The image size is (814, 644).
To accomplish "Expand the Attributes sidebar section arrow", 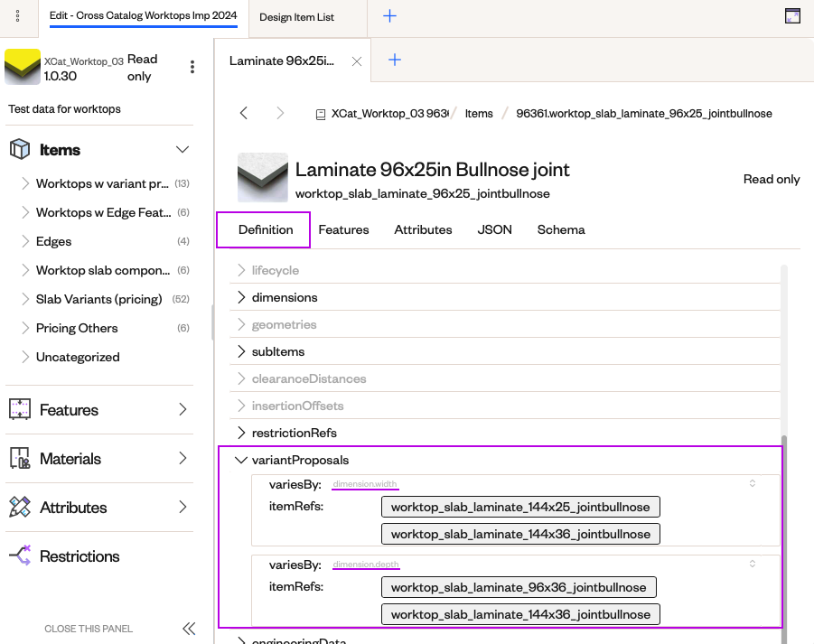I will pos(182,507).
